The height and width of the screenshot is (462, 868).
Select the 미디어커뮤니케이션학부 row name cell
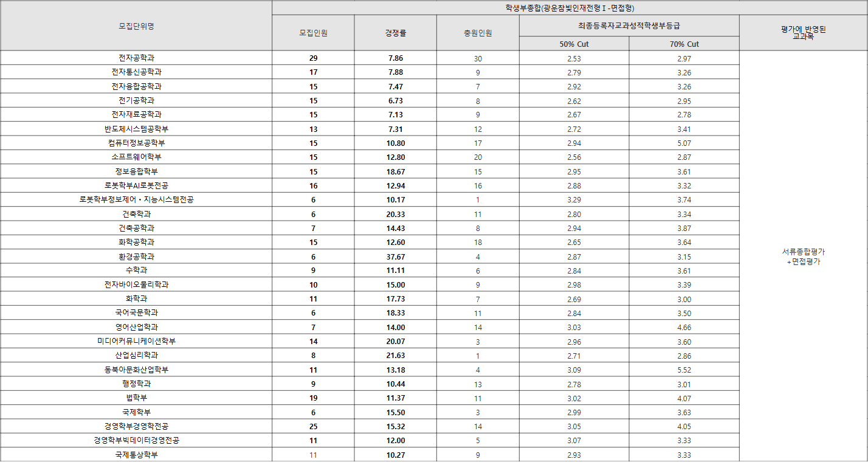pos(136,342)
